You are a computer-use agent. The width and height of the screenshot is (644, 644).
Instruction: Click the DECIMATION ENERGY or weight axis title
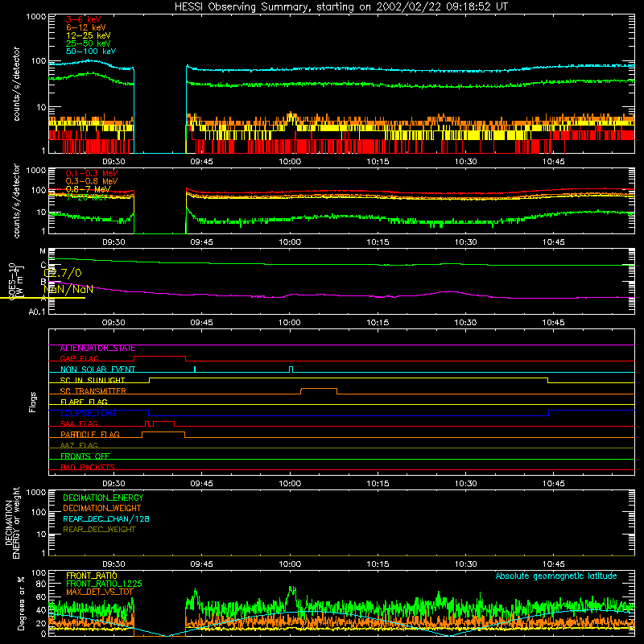click(x=13, y=522)
